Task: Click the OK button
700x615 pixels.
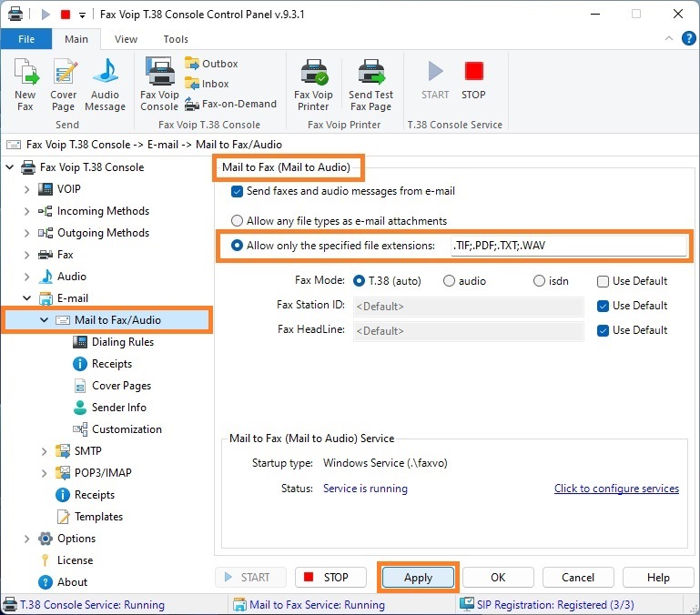Action: pyautogui.click(x=498, y=578)
